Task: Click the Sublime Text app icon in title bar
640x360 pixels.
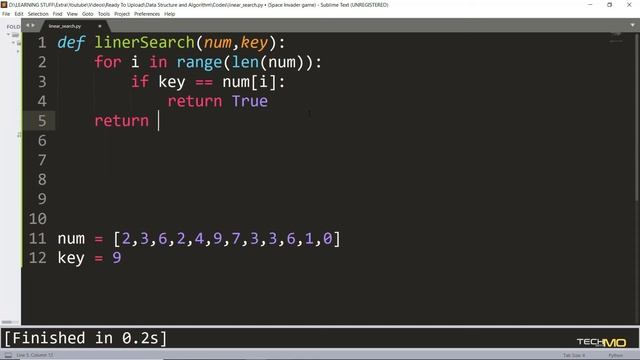Action: coord(4,4)
